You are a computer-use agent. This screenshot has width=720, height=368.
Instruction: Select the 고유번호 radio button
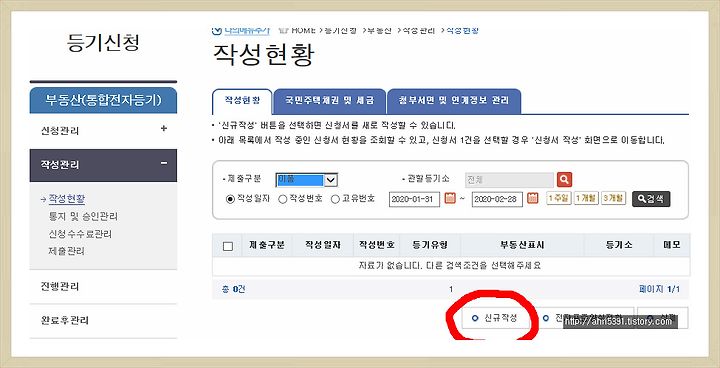(x=336, y=199)
